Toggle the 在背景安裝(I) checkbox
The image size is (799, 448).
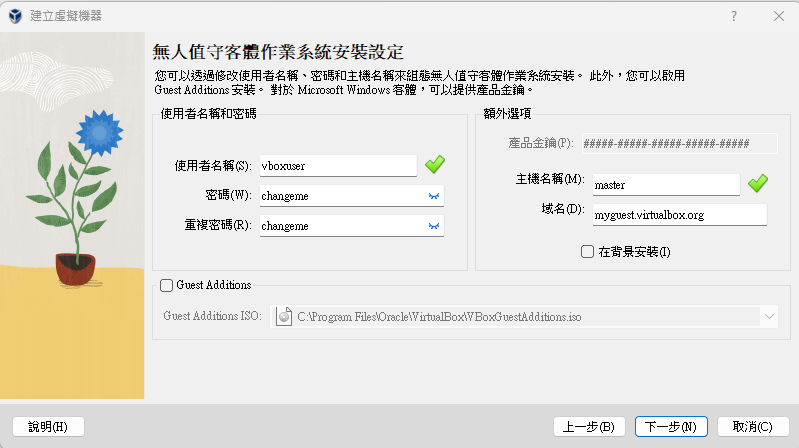(x=588, y=252)
